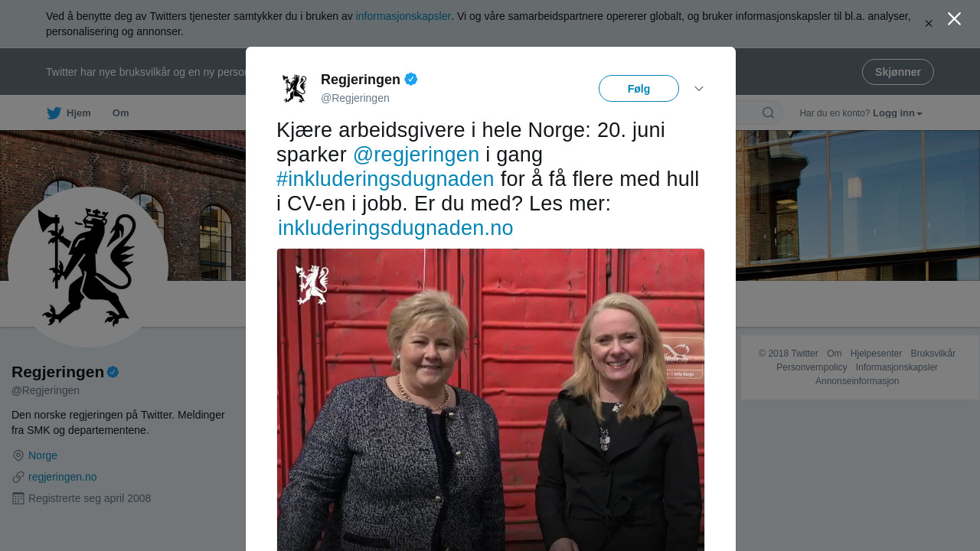The width and height of the screenshot is (980, 551).
Task: Click the link chain icon beside regjeringen.no
Action: [18, 477]
